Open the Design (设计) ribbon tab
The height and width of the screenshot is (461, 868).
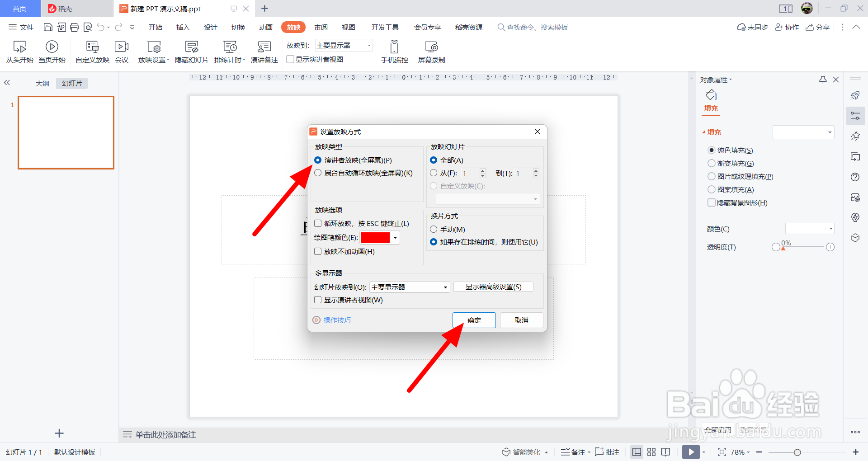click(x=210, y=27)
